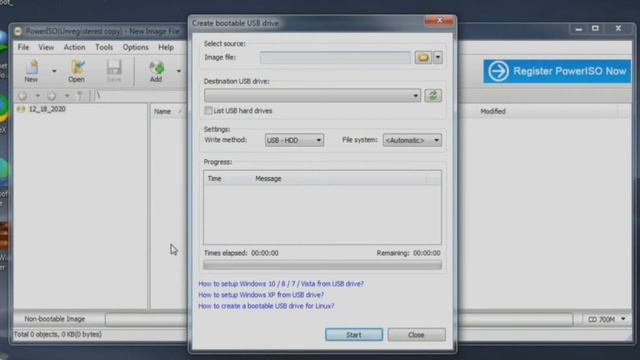Click the Non-bootable Image status label
Screen dimensions: 640x360
55,319
